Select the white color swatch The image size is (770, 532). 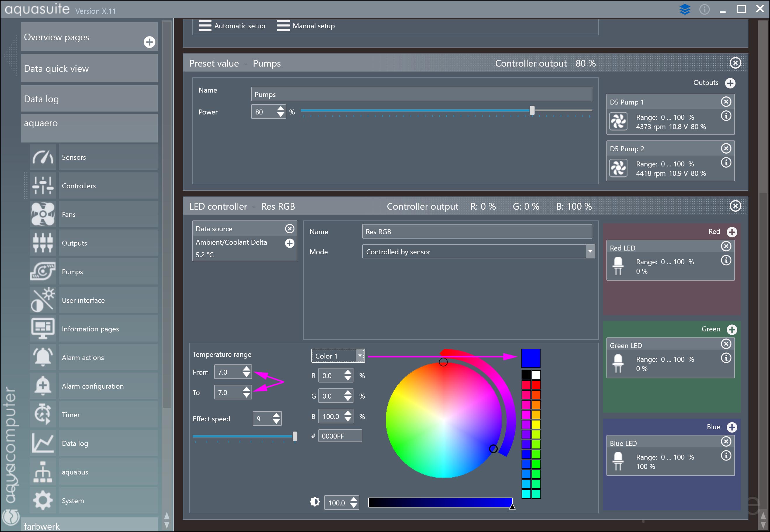tap(536, 375)
